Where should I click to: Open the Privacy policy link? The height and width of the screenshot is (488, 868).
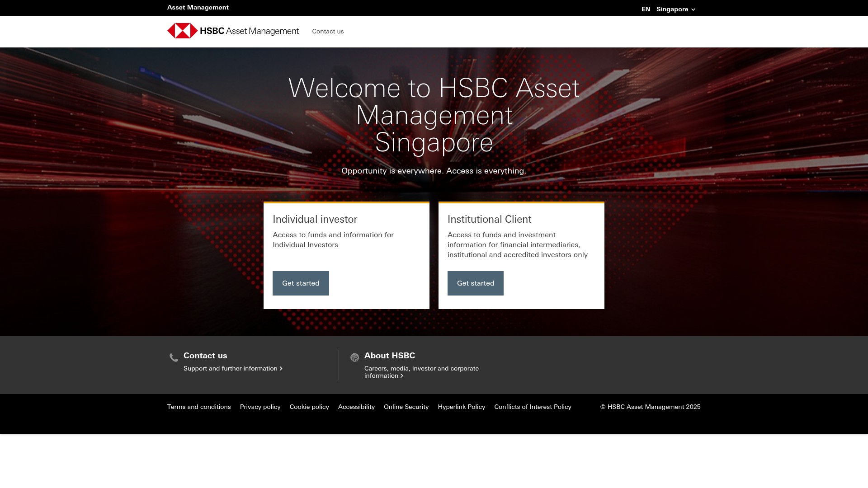[260, 407]
